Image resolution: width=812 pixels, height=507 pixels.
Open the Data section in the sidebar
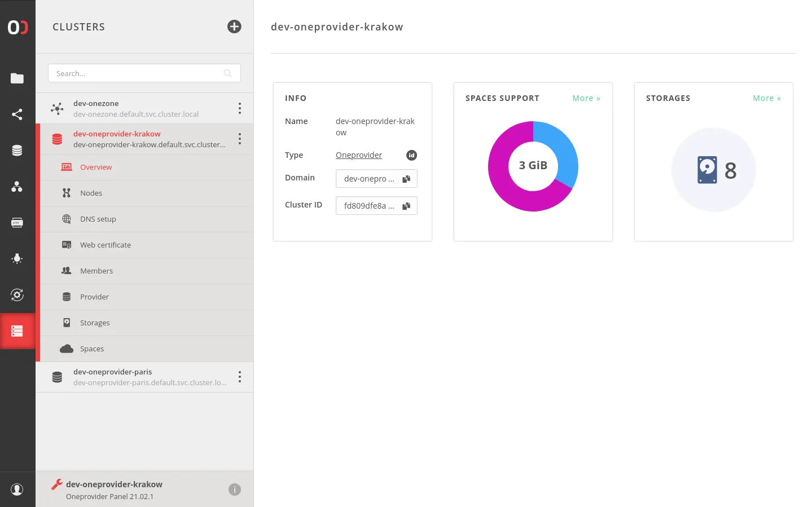17,78
